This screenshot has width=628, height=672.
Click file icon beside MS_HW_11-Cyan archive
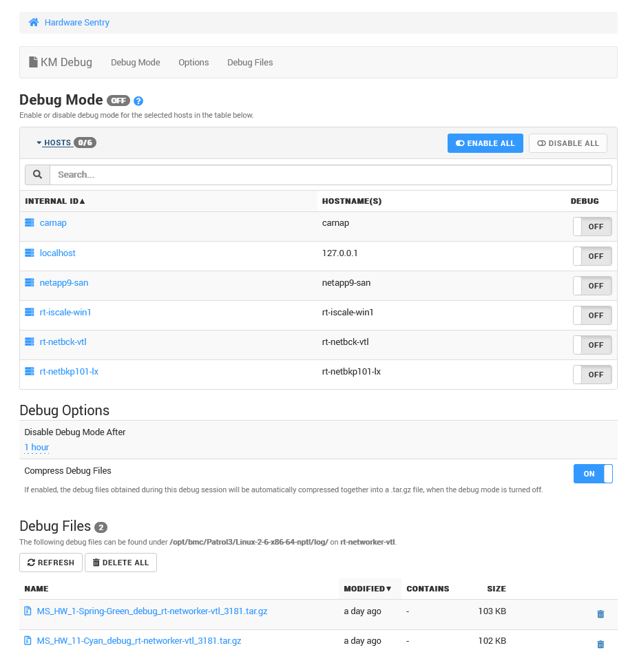pos(28,641)
